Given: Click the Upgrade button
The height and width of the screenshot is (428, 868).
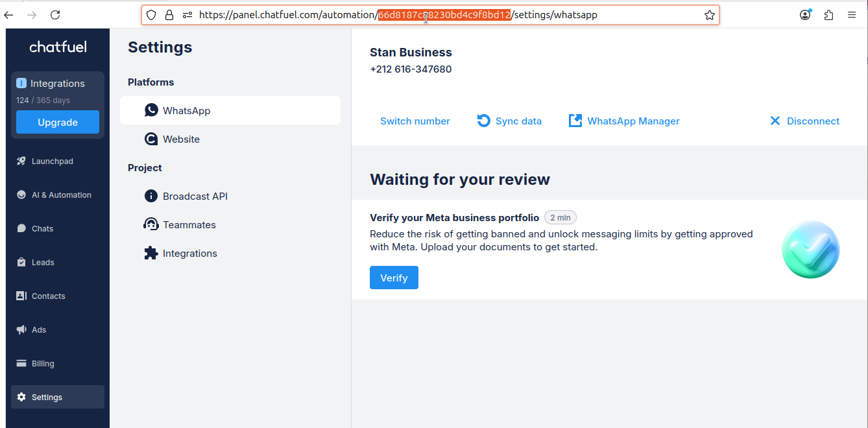Looking at the screenshot, I should point(58,122).
